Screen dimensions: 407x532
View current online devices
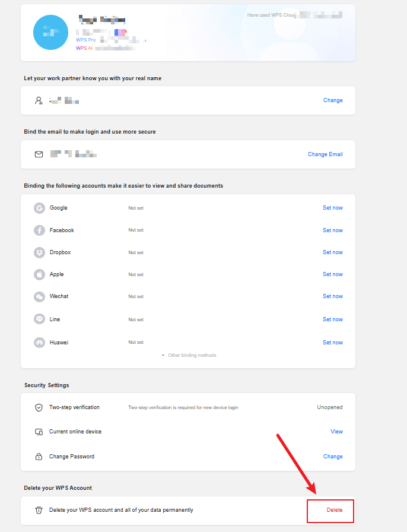point(336,432)
